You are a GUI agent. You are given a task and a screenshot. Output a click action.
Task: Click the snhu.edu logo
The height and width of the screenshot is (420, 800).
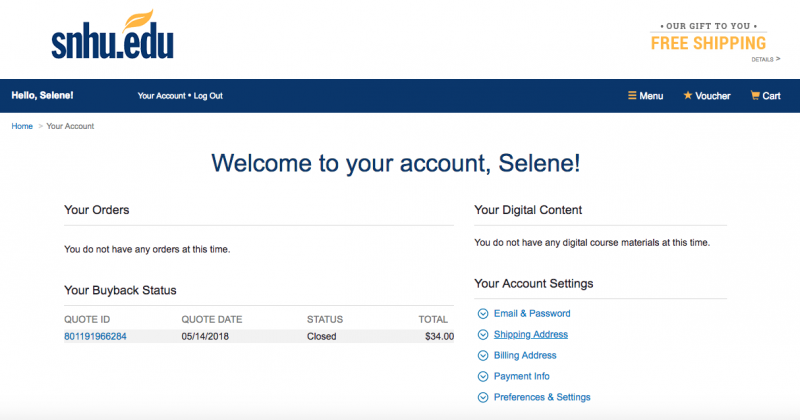[112, 37]
